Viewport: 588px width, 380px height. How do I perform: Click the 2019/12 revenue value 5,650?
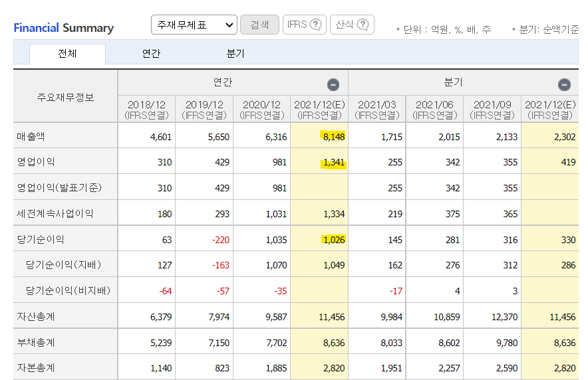click(219, 137)
